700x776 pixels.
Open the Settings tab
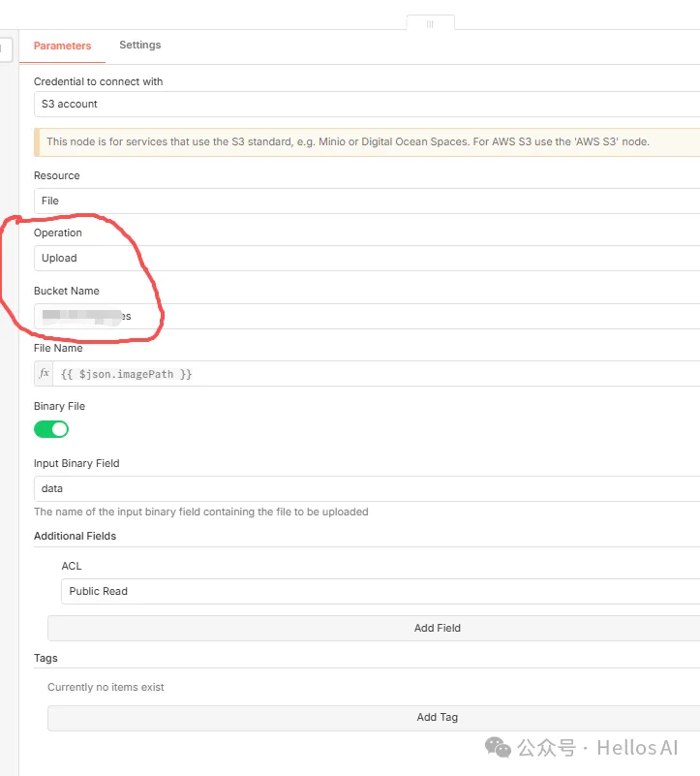click(x=139, y=46)
